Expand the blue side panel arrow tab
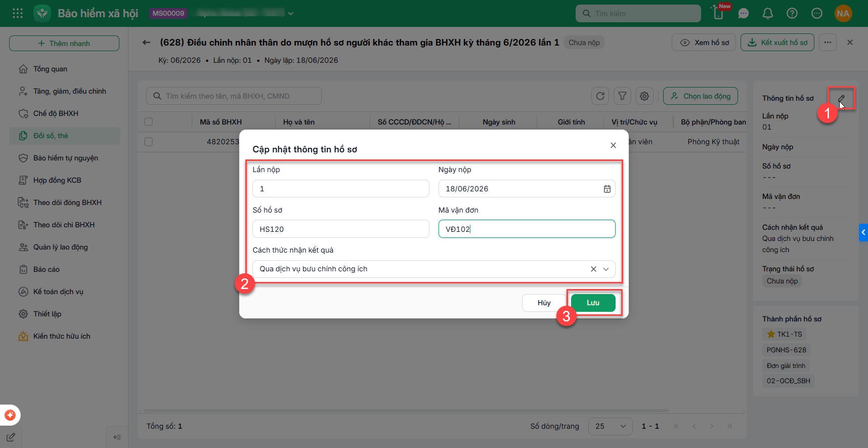Viewport: 868px width, 448px height. pyautogui.click(x=863, y=232)
